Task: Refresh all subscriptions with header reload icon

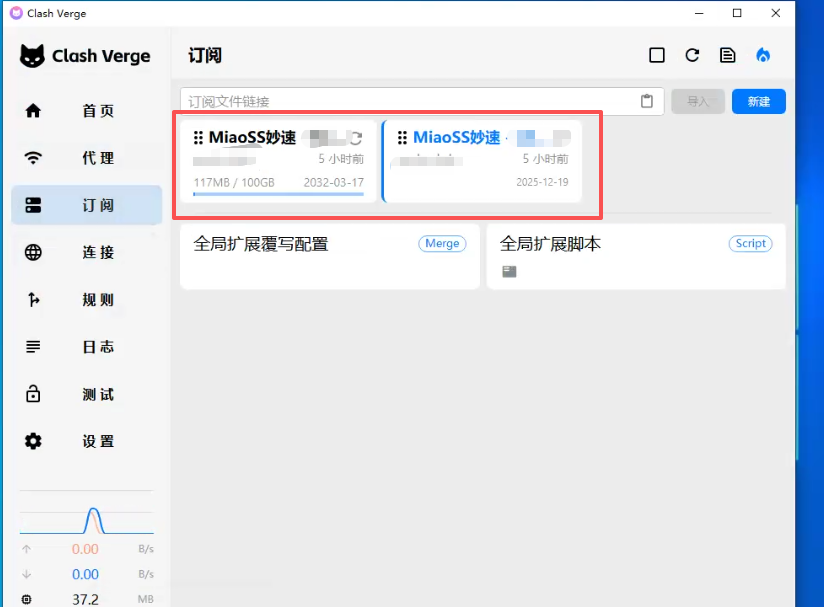Action: tap(692, 56)
